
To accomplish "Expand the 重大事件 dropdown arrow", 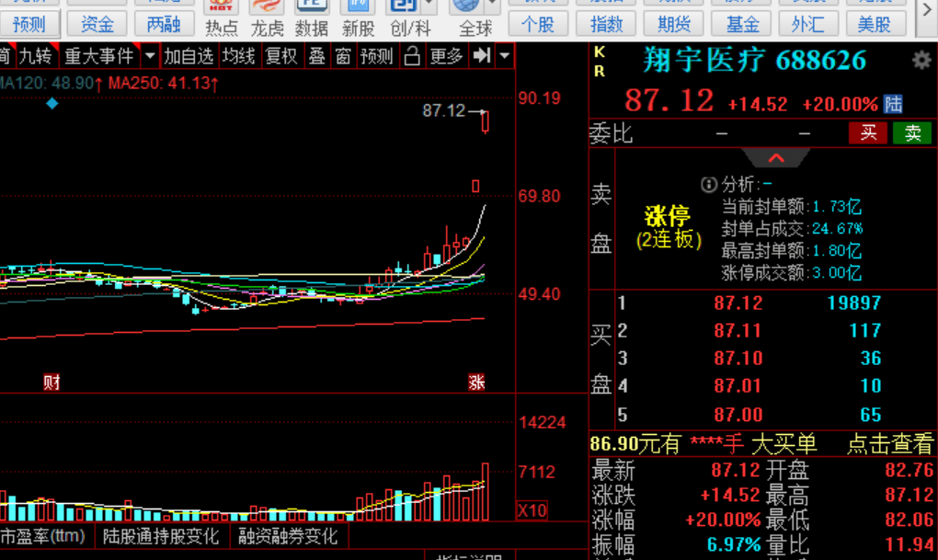I will (x=149, y=56).
